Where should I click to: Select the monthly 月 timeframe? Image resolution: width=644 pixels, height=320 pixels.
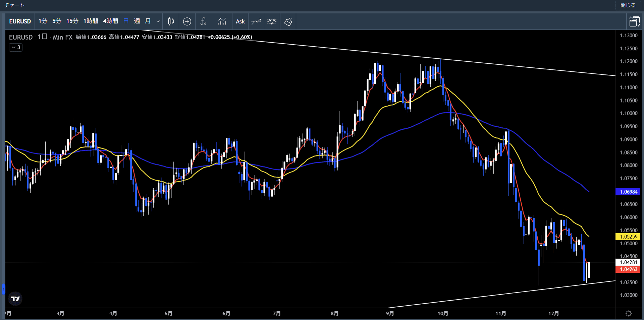point(148,21)
